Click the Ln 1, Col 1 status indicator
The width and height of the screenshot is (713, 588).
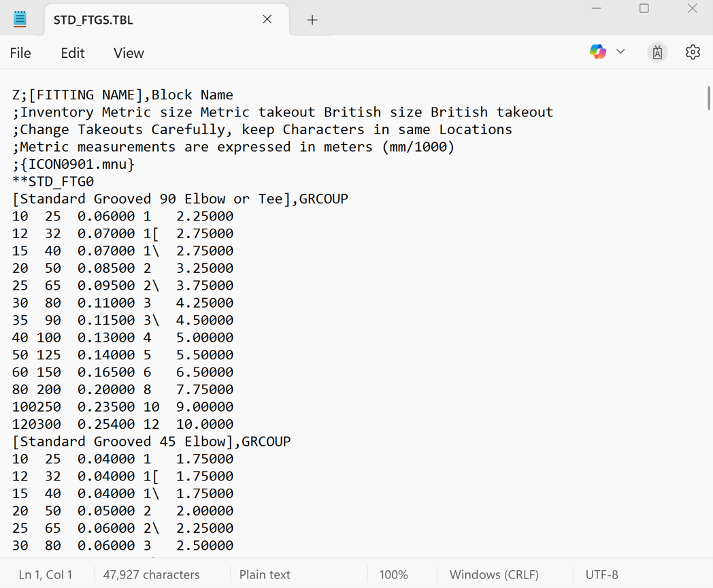[46, 575]
